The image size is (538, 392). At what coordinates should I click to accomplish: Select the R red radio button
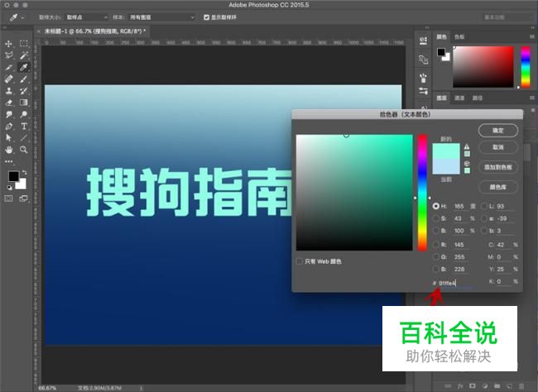tap(435, 245)
